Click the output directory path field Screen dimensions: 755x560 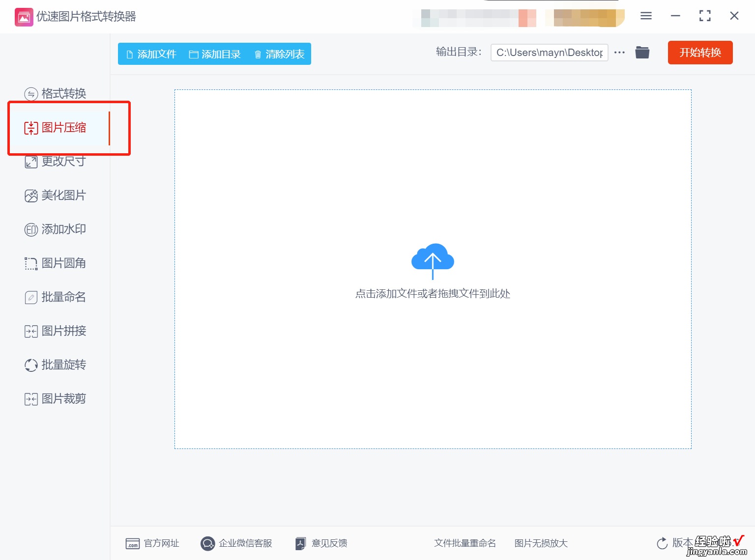point(550,53)
